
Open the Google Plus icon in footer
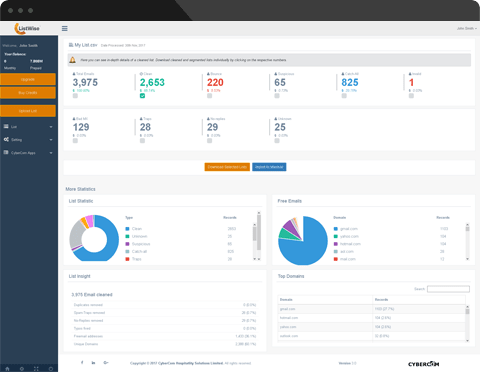click(x=106, y=363)
